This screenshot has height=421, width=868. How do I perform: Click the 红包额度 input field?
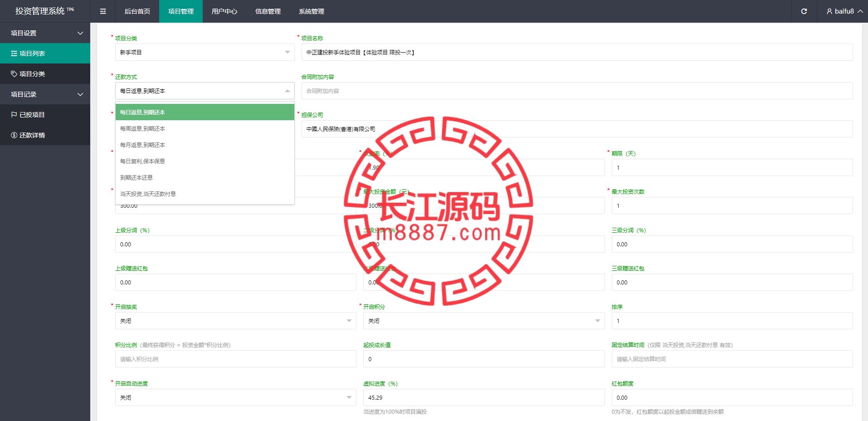[x=732, y=397]
